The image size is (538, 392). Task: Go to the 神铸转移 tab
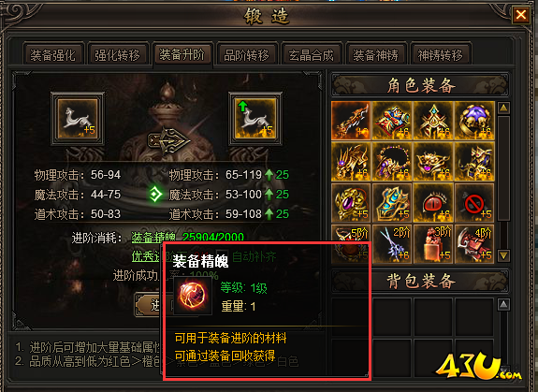tap(440, 54)
